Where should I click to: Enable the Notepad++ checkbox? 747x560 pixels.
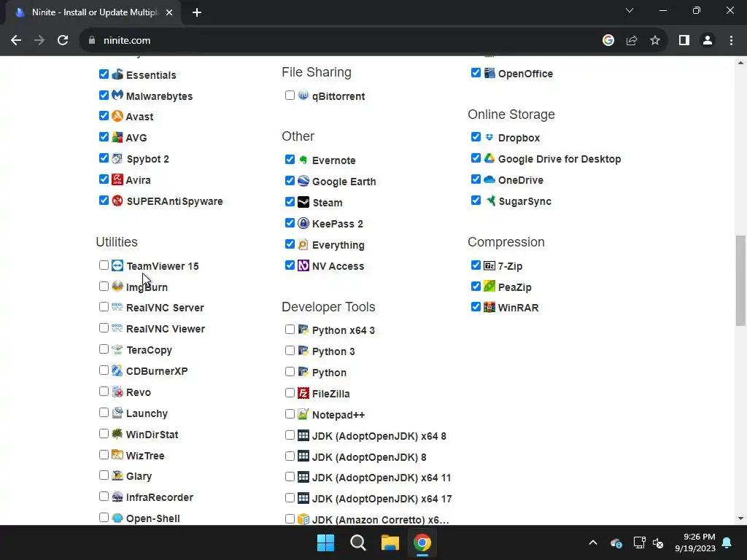(x=290, y=414)
